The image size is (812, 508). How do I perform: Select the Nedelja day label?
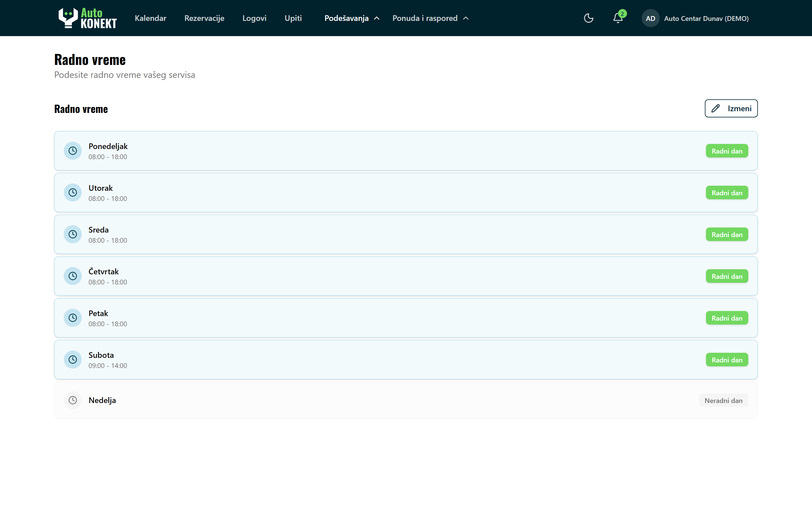pyautogui.click(x=102, y=400)
